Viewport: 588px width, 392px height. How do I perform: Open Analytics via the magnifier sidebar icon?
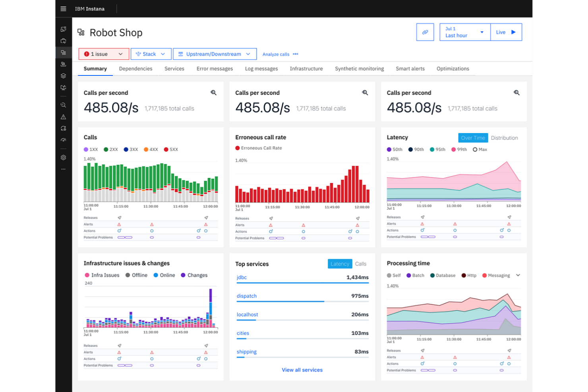click(63, 105)
